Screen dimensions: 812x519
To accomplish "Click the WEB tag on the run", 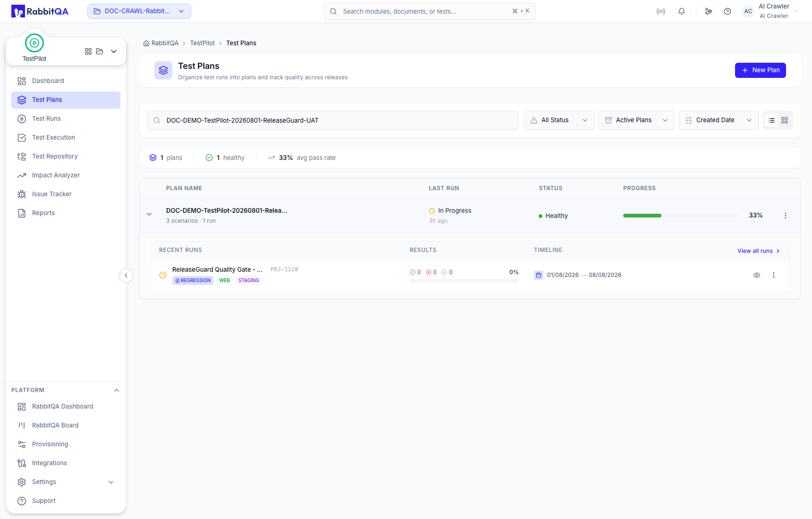I will point(225,281).
